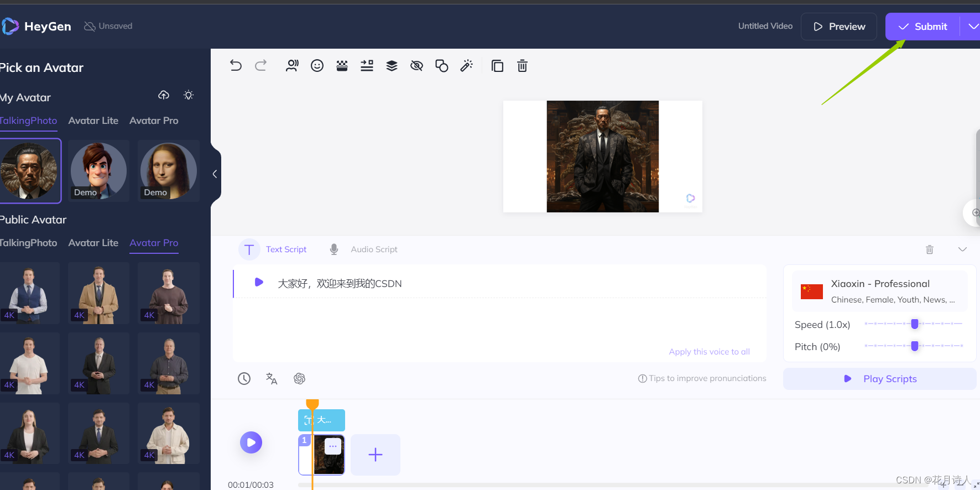Select the 4K avatar in tan coat
The width and height of the screenshot is (980, 490).
tap(98, 293)
